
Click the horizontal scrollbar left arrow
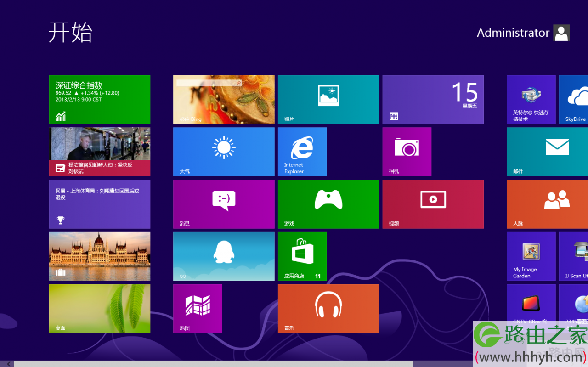coord(8,364)
